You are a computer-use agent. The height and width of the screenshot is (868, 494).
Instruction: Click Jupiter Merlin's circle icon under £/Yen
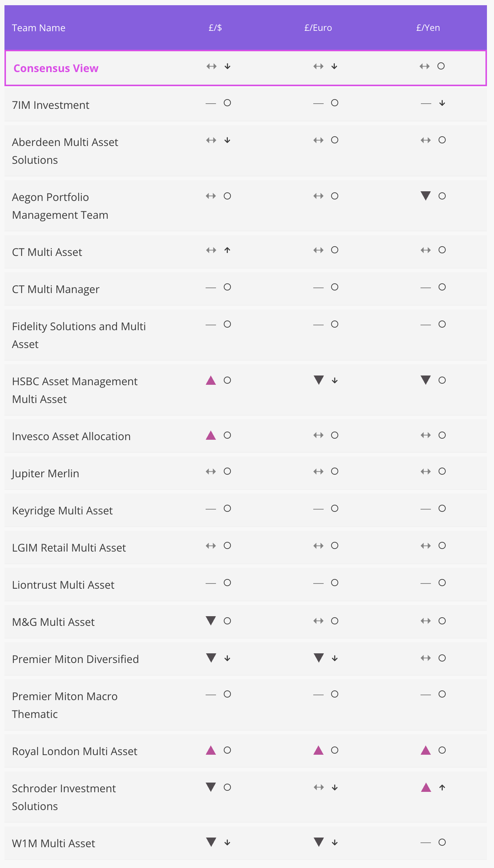click(442, 471)
